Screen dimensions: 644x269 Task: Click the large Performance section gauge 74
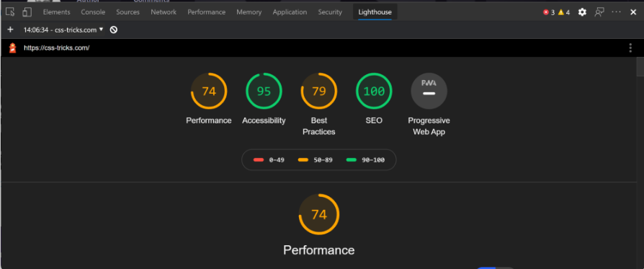(318, 214)
